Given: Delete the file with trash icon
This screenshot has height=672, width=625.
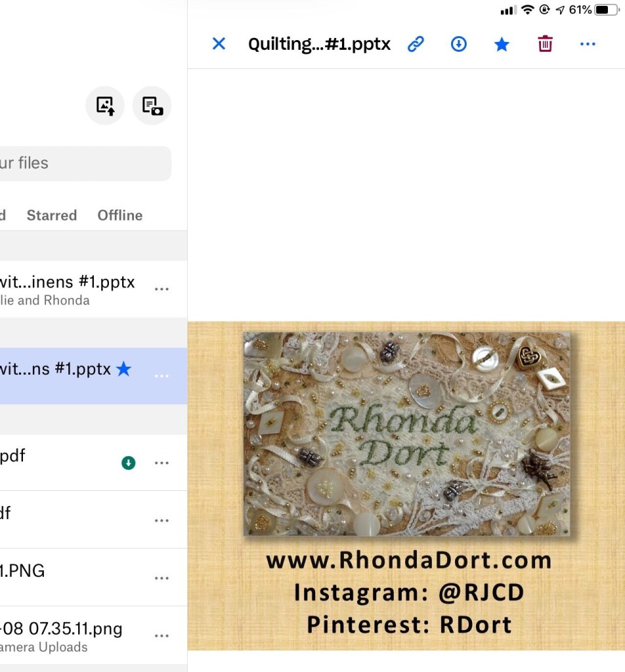Looking at the screenshot, I should [545, 44].
